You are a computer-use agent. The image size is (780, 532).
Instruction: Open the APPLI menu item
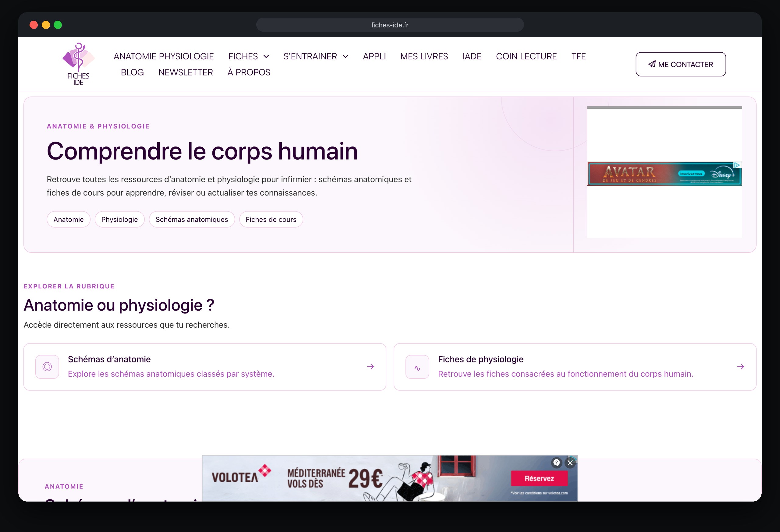click(x=374, y=56)
